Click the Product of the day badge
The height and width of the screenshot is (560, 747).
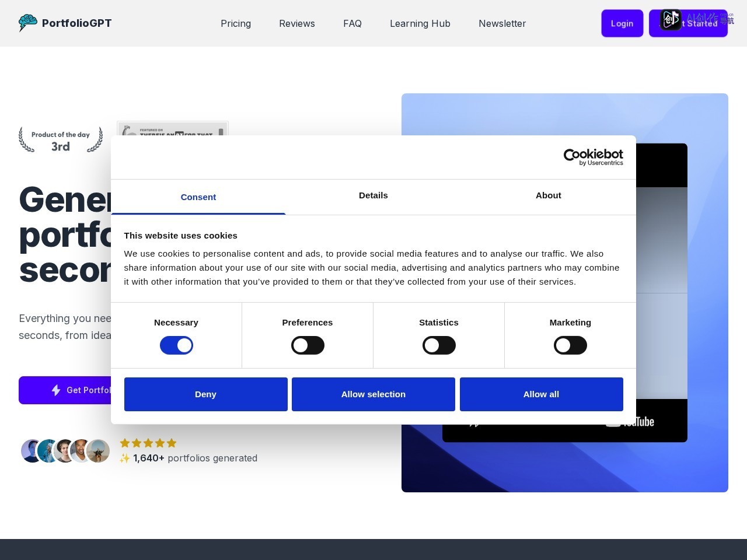pyautogui.click(x=61, y=140)
